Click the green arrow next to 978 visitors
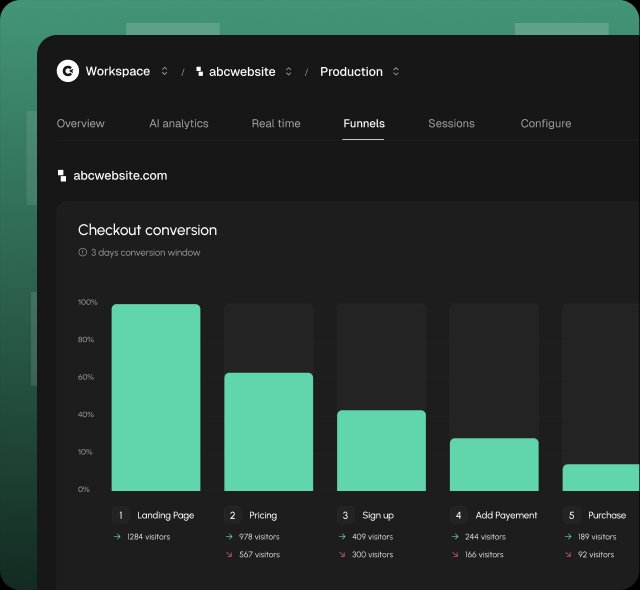 229,537
